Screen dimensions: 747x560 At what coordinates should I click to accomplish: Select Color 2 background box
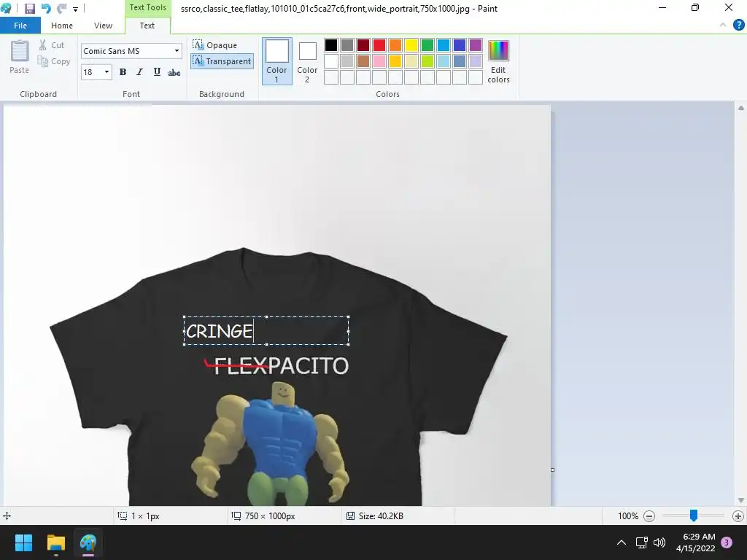[x=307, y=61]
